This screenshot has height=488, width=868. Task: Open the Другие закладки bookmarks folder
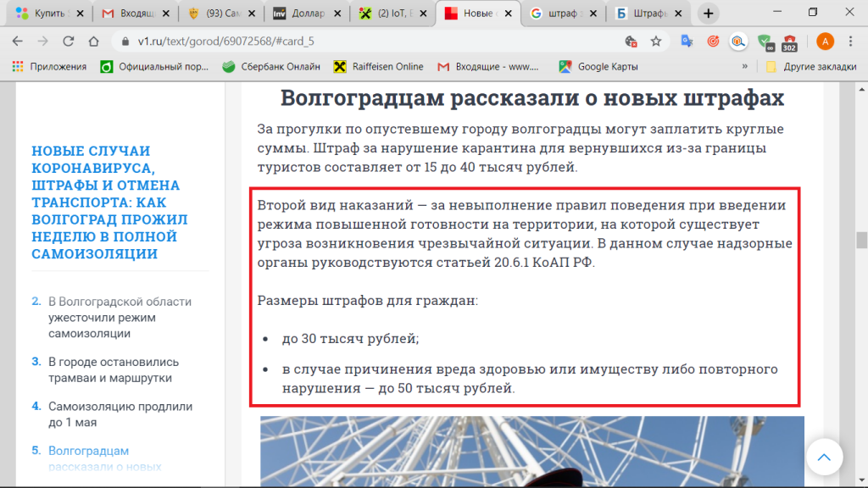[805, 66]
